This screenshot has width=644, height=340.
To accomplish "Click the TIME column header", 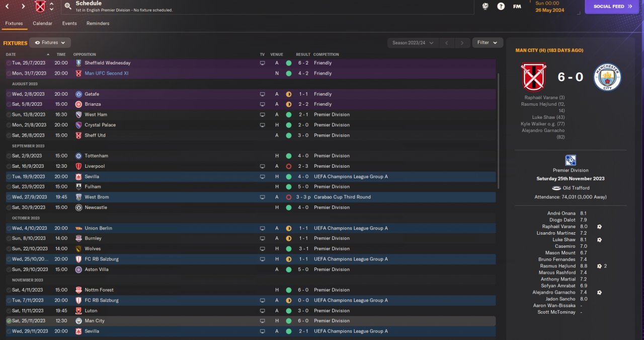I will [61, 54].
